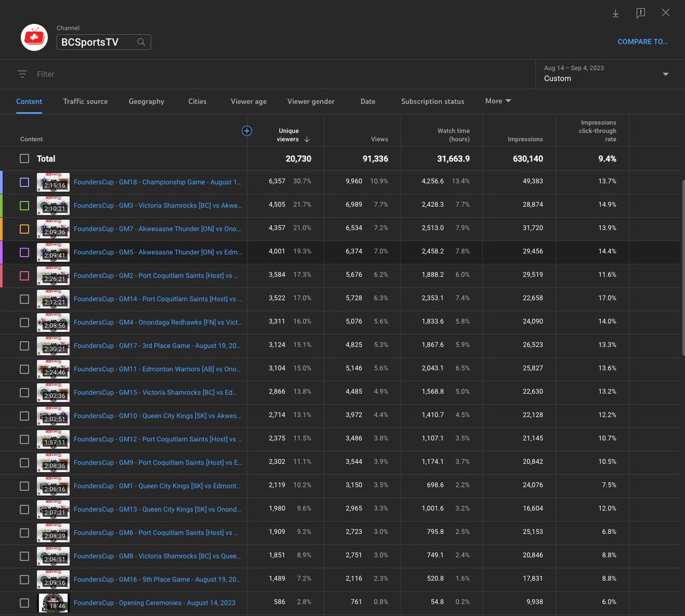Open the date range Custom dropdown
685x616 pixels.
coord(606,74)
